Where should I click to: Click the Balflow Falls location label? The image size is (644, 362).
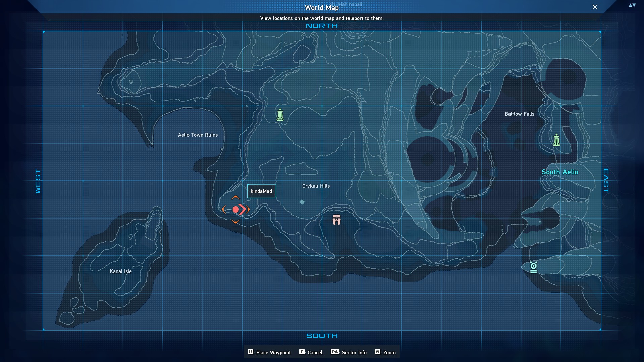pyautogui.click(x=519, y=114)
